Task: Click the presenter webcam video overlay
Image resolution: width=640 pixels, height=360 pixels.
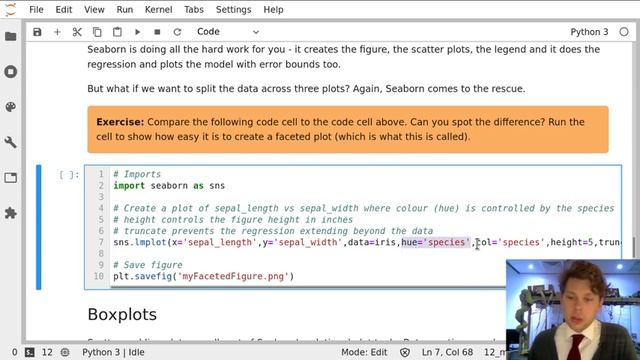Action: point(573,309)
